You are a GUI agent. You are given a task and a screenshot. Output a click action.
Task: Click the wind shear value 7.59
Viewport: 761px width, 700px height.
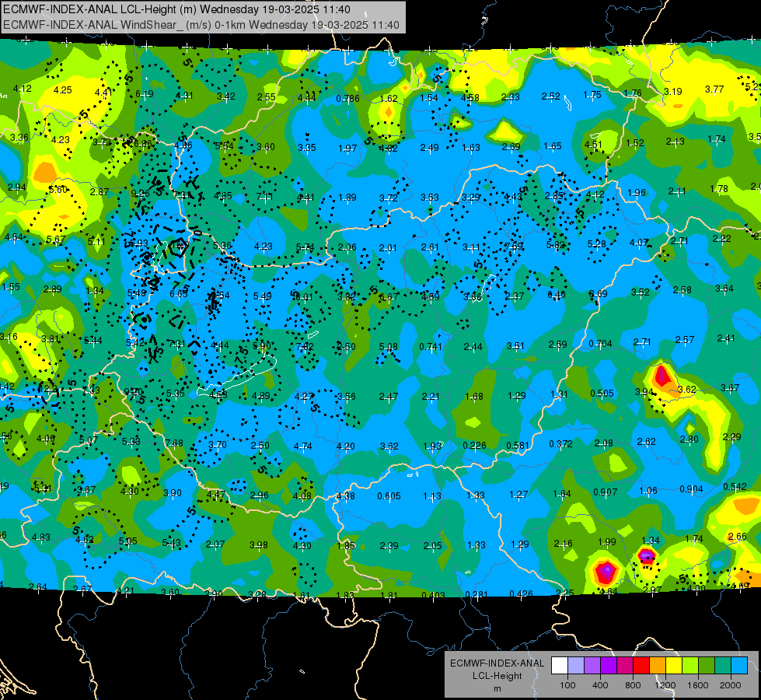tap(514, 246)
